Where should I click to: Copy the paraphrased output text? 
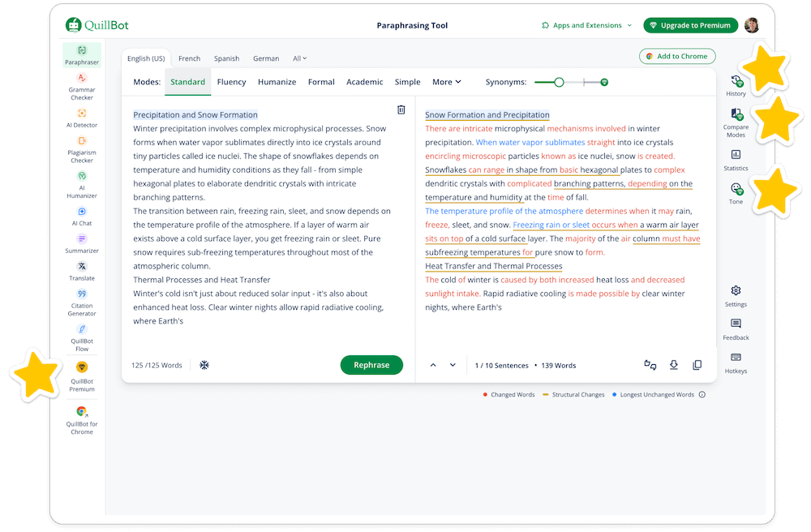[697, 365]
